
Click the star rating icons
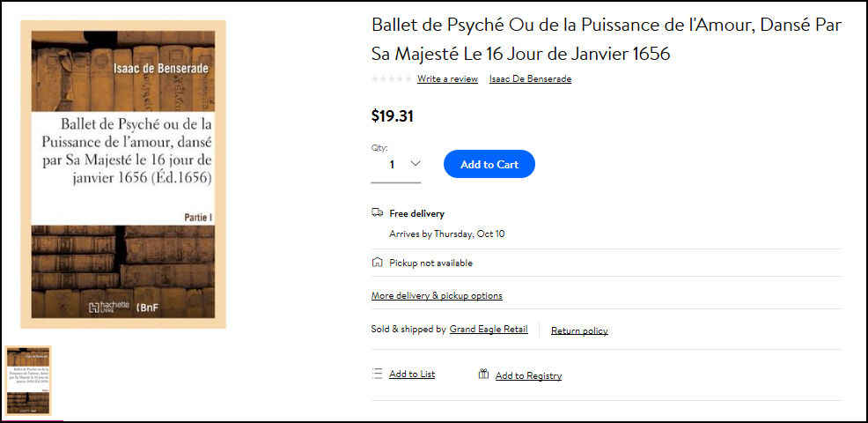coord(392,78)
